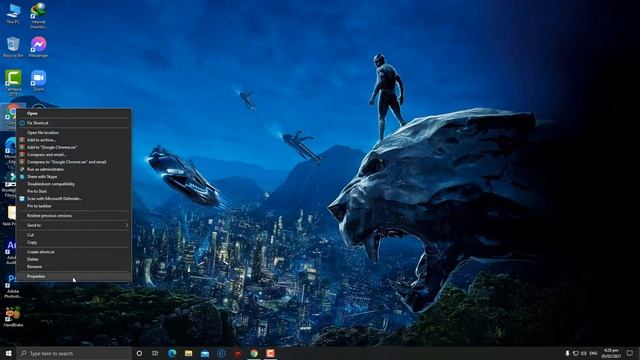Select Troubleshoot compatibility
640x360 pixels.
click(x=73, y=184)
